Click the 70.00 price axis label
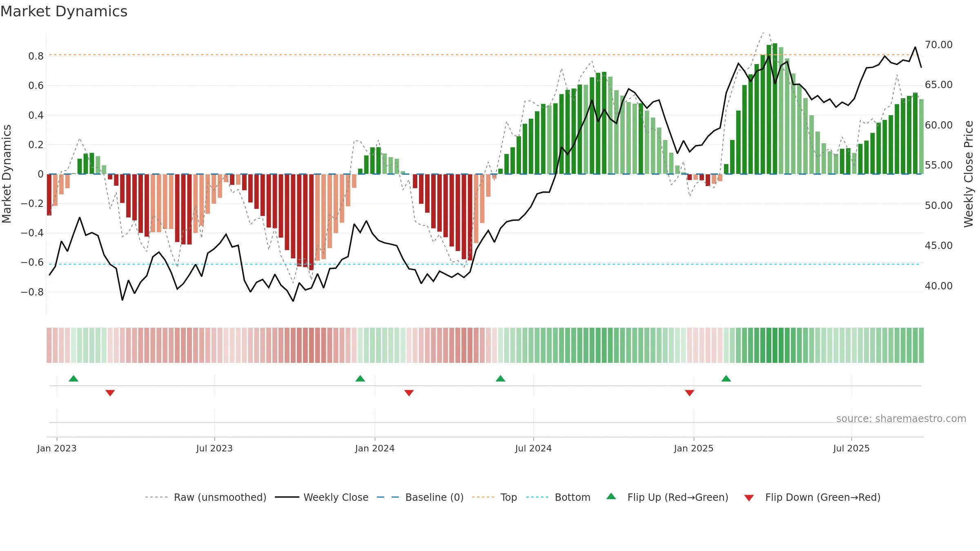Screen dimensions: 980x551 (939, 45)
